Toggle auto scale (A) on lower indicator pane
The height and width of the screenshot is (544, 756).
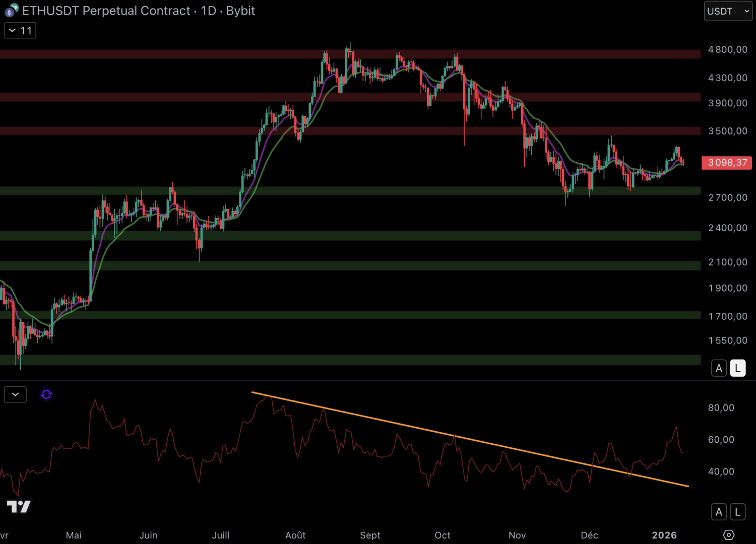click(719, 512)
